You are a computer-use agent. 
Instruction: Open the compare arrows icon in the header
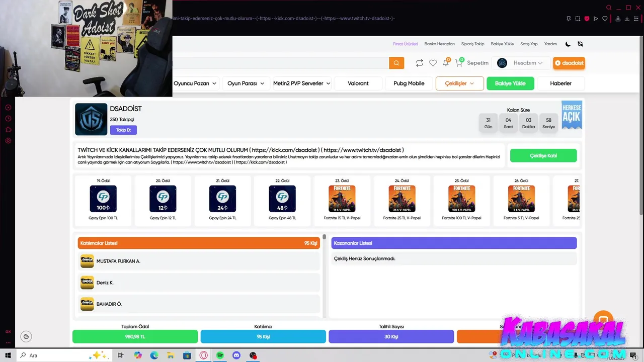419,63
